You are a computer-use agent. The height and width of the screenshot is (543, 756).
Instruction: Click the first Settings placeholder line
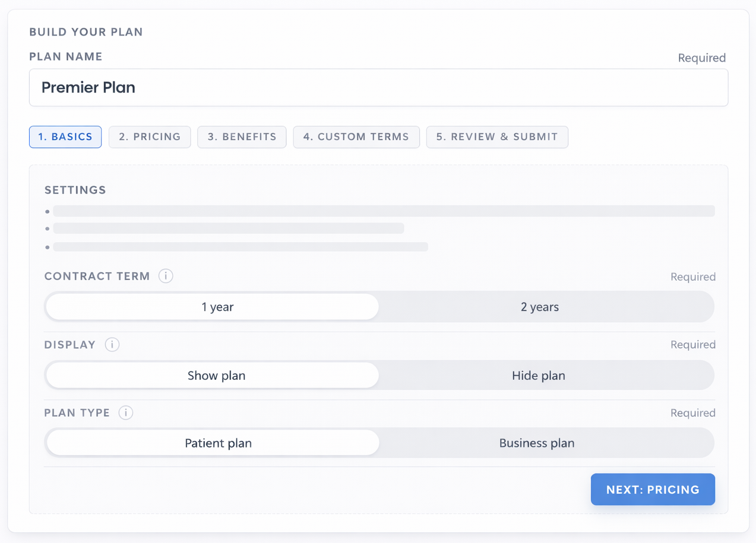pyautogui.click(x=384, y=211)
